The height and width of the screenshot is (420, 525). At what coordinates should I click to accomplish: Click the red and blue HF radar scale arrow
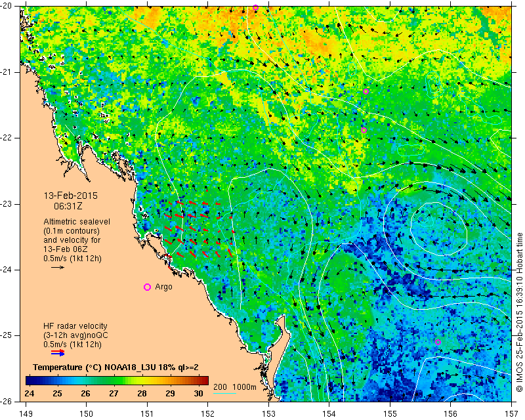58,352
